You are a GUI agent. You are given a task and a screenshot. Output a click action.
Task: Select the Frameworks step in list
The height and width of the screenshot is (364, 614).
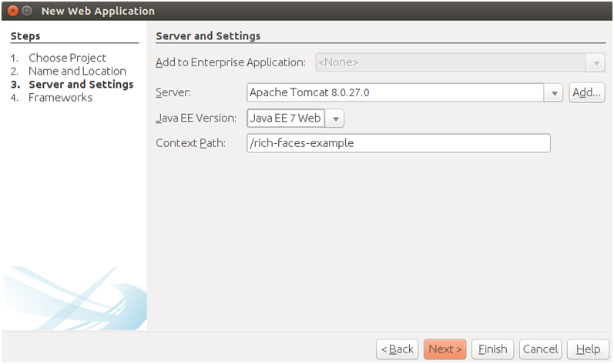coord(60,98)
